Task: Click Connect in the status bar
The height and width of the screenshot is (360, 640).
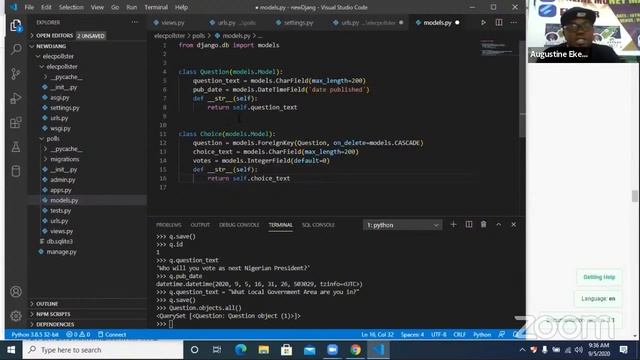Action: [x=112, y=335]
